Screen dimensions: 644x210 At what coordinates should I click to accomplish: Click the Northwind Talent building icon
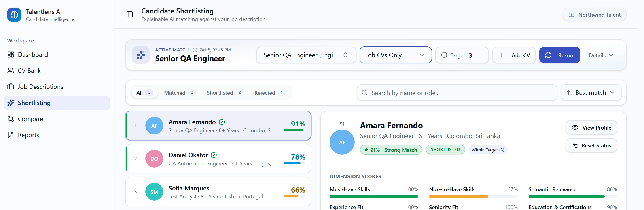click(x=572, y=15)
